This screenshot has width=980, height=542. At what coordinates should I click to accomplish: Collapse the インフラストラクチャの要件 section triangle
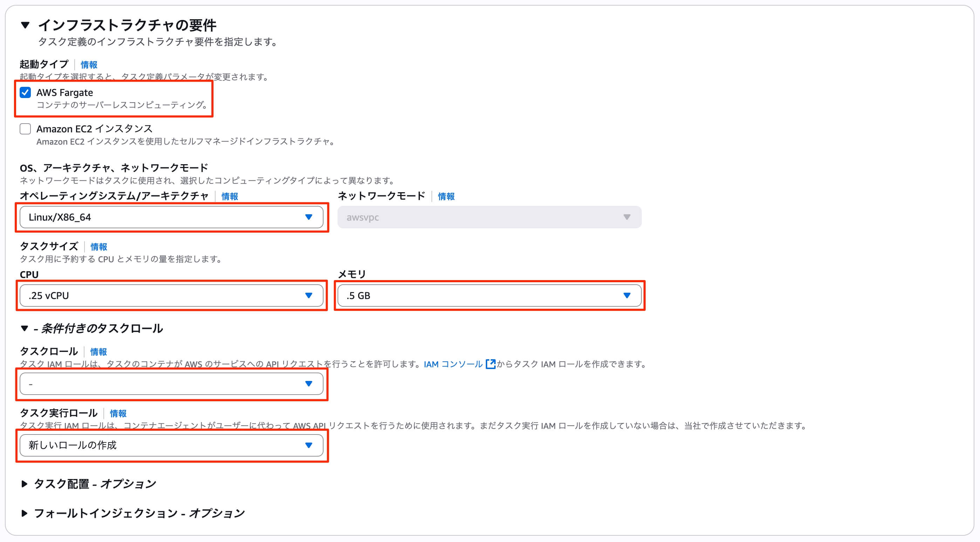coord(25,26)
